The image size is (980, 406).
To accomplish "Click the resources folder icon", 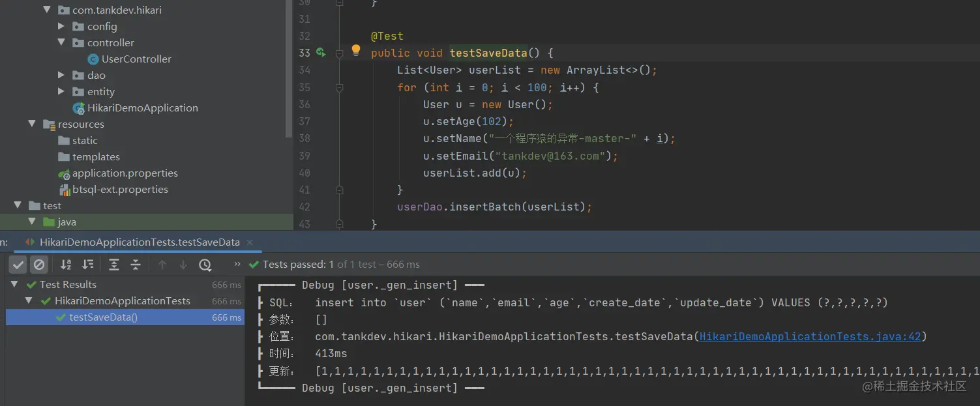I will pos(49,124).
